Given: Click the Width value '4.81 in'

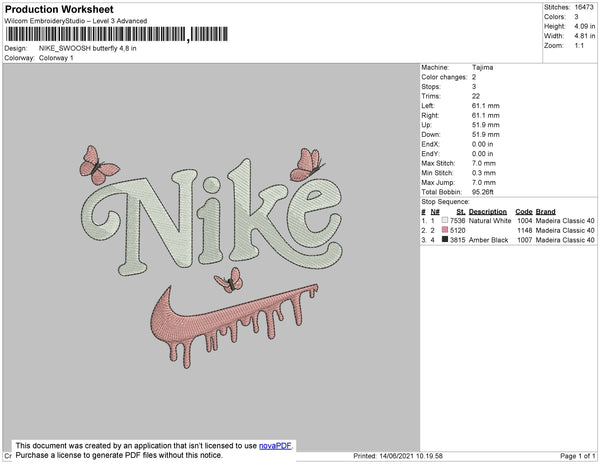Looking at the screenshot, I should click(x=585, y=36).
